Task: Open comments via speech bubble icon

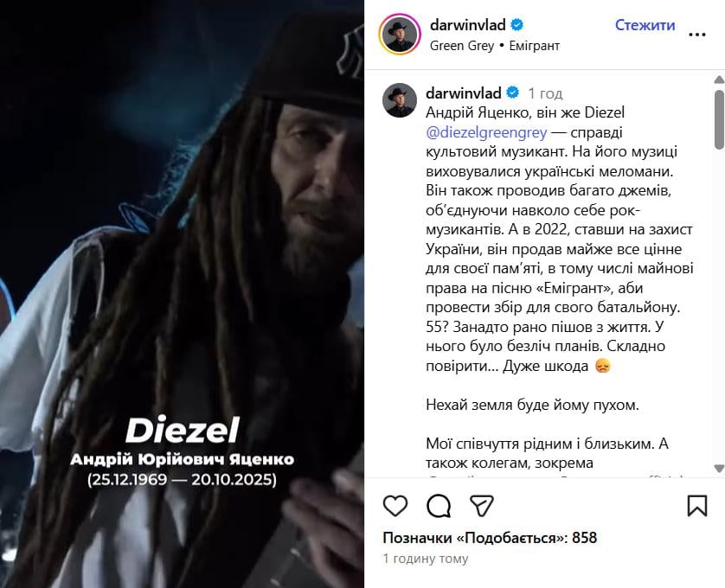Action: pos(439,506)
